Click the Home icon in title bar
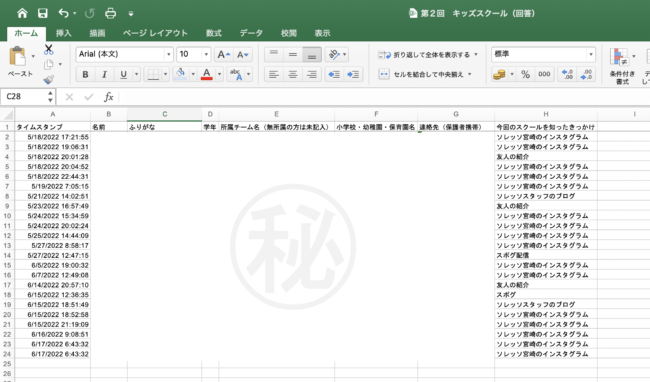Image resolution: width=650 pixels, height=382 pixels. (x=22, y=13)
